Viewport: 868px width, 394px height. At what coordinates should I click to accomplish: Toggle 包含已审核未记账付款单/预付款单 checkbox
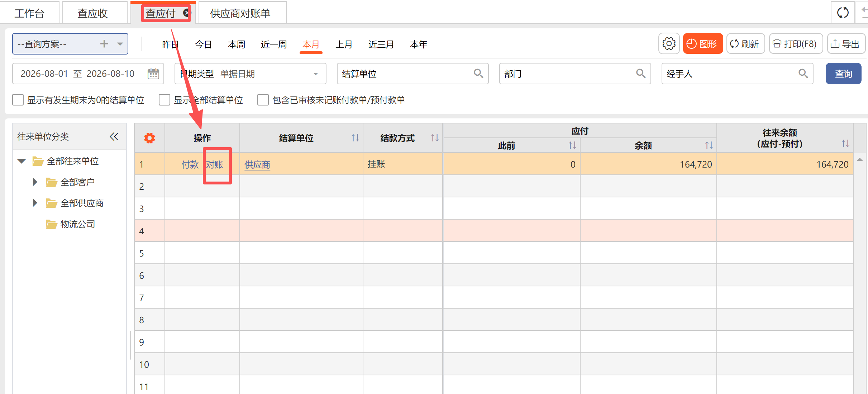(263, 100)
